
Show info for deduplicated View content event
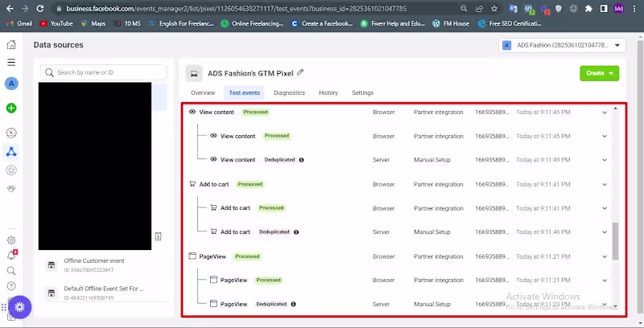click(301, 160)
